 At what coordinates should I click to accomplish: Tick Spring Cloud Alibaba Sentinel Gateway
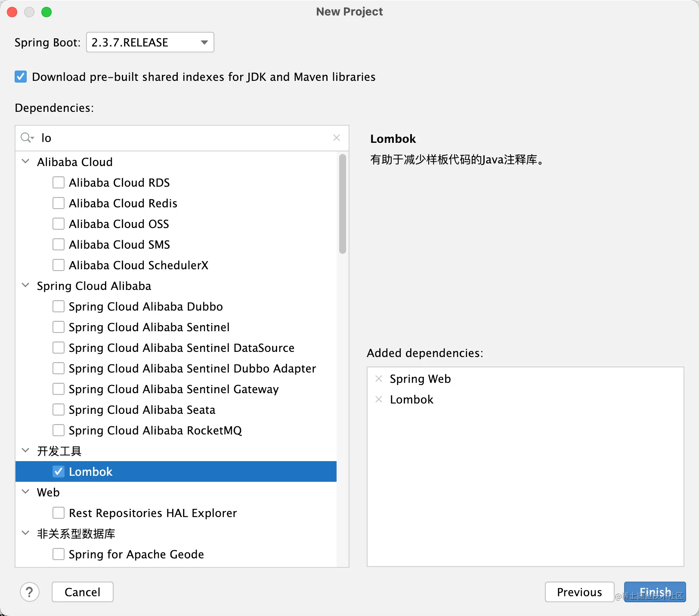[x=59, y=389]
